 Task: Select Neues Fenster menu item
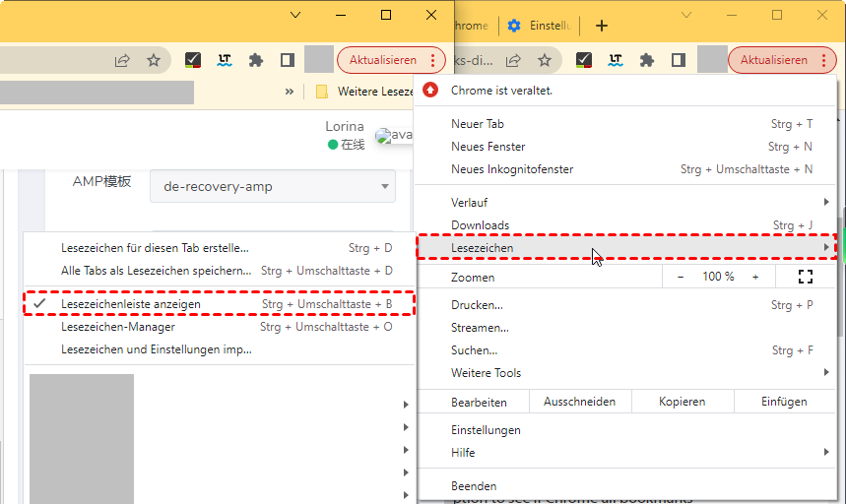(625, 147)
